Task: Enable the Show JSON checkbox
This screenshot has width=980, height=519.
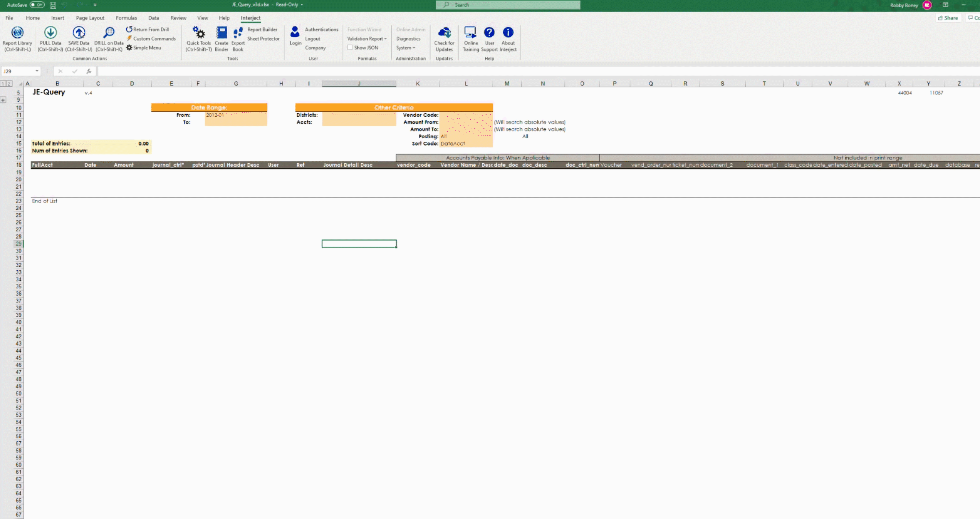Action: point(350,48)
